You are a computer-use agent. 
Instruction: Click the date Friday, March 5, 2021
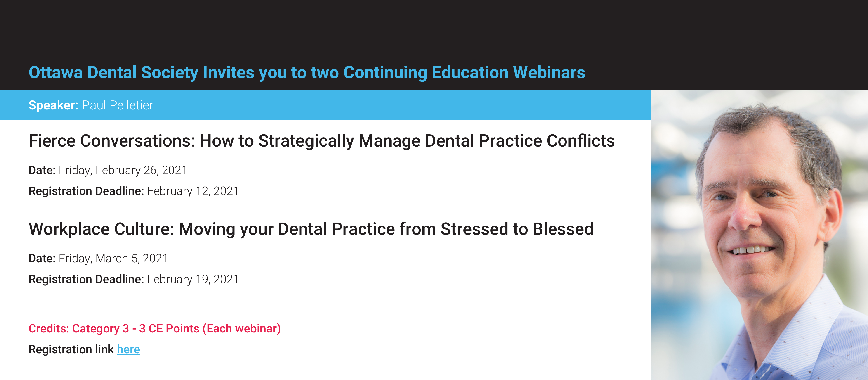tap(113, 259)
